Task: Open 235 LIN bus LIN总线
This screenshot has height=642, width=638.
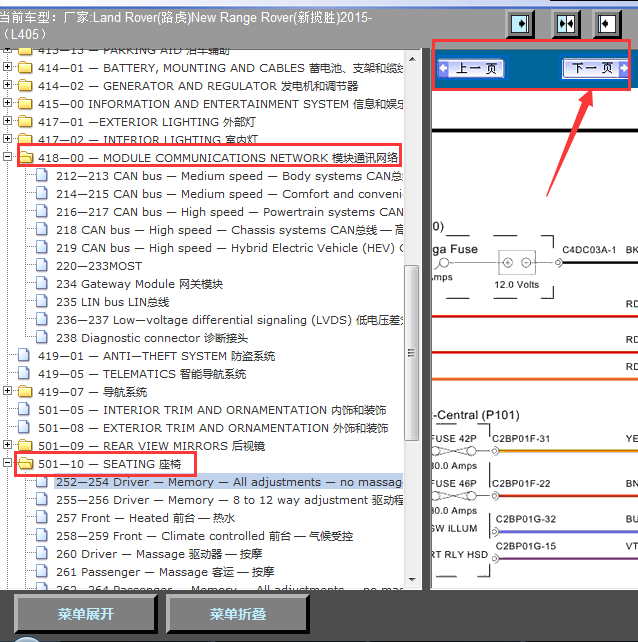Action: [113, 302]
